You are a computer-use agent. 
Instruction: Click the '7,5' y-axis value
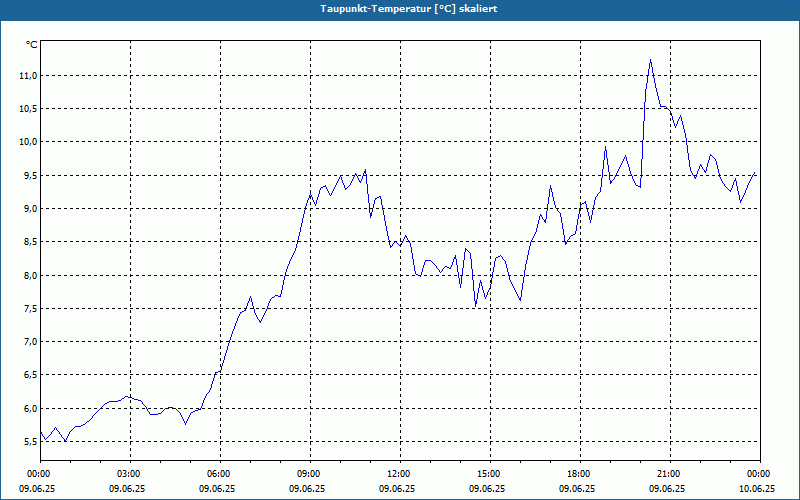pos(30,309)
